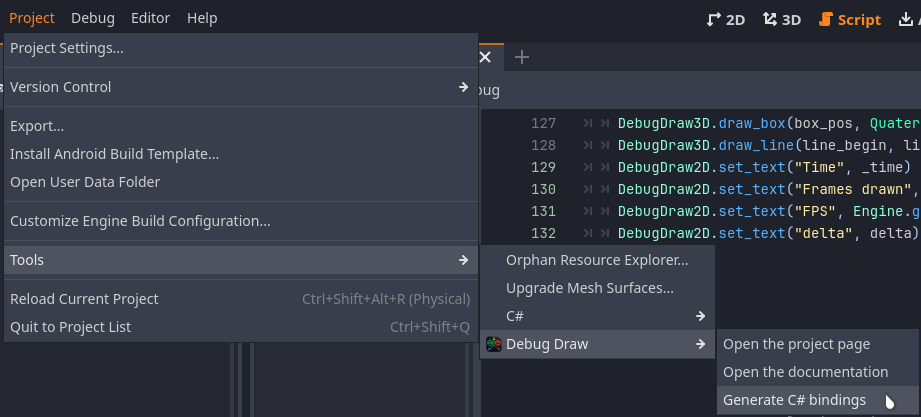Switch to the 2D workspace
Viewport: 921px width, 417px height.
click(x=725, y=19)
